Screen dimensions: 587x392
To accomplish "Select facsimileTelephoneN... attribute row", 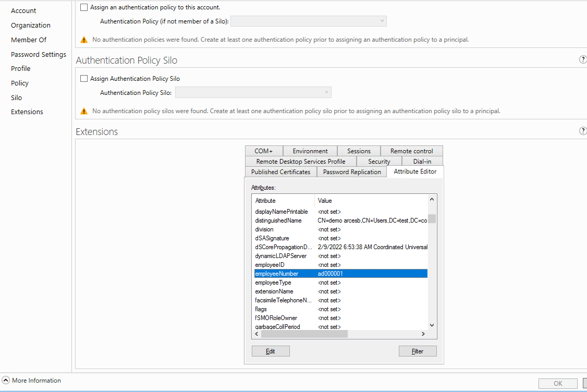I will coord(340,300).
